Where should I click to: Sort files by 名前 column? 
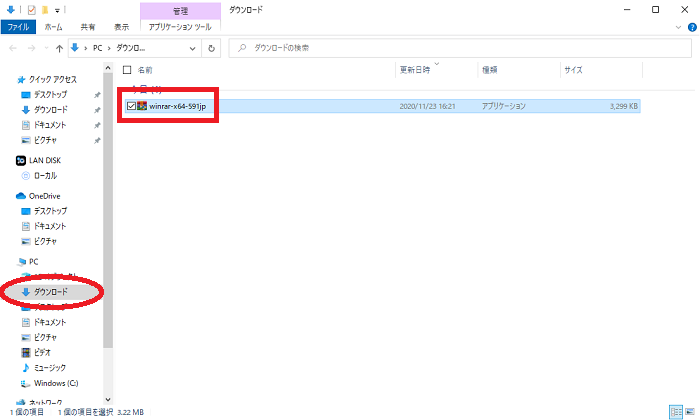(x=145, y=70)
